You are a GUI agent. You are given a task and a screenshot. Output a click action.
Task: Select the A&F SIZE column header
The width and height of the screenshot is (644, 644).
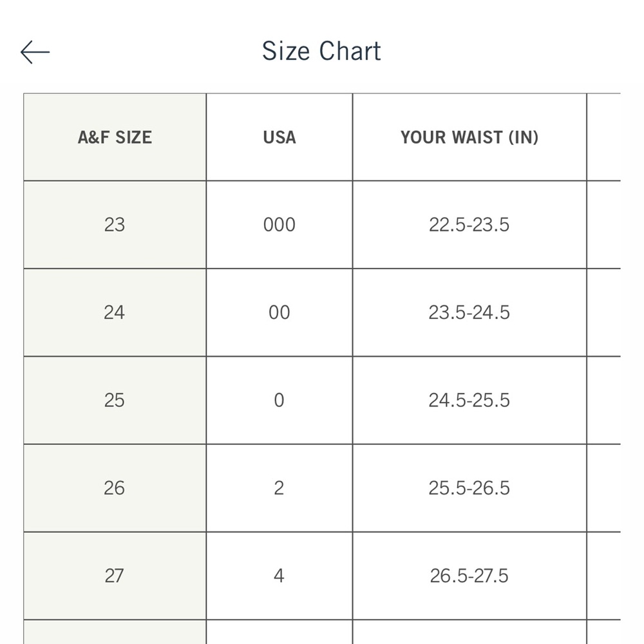click(115, 137)
